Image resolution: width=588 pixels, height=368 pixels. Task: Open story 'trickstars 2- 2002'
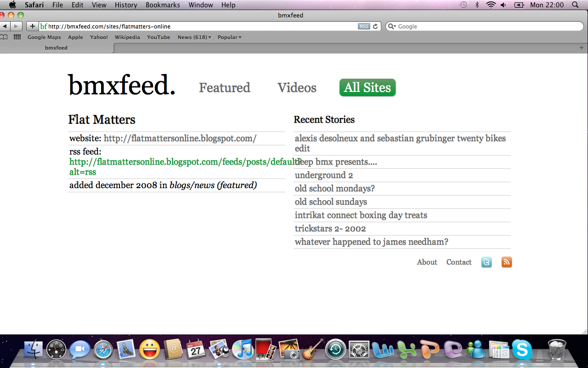click(330, 229)
